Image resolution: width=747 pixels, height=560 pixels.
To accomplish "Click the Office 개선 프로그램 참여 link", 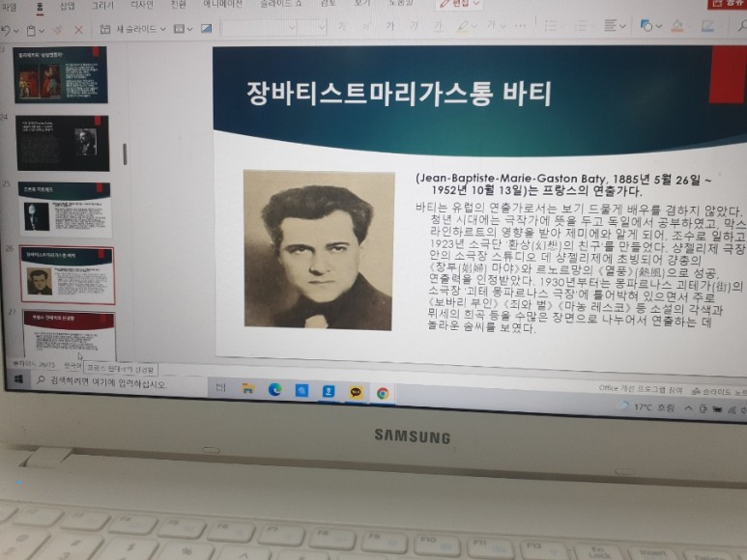I will (641, 389).
